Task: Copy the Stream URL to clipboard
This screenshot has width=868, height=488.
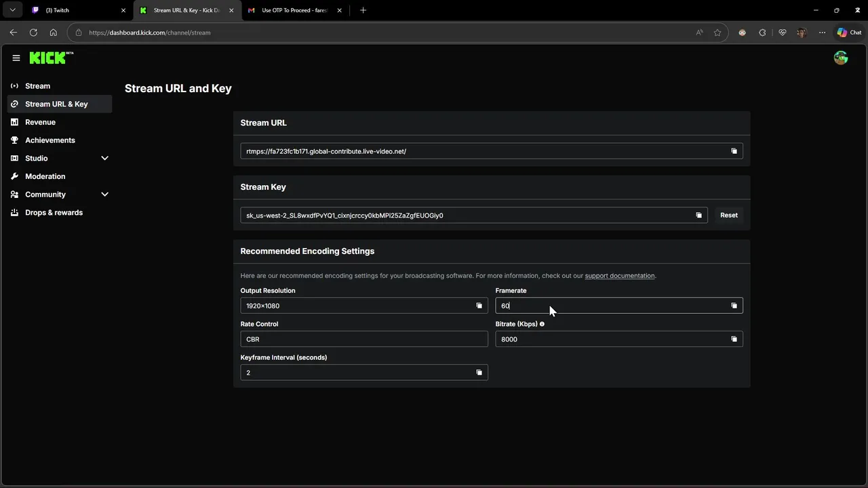Action: (734, 151)
